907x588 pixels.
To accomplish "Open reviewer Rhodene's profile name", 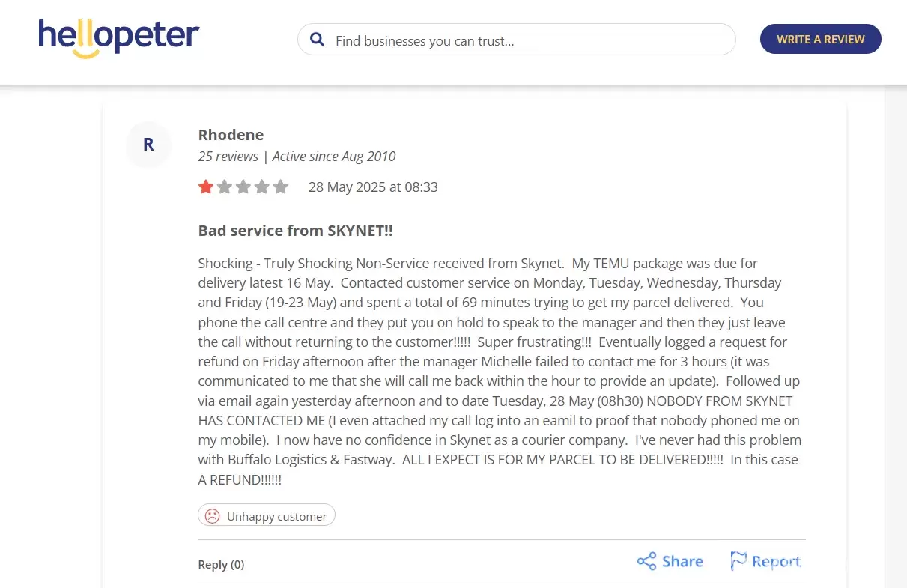I will click(231, 135).
